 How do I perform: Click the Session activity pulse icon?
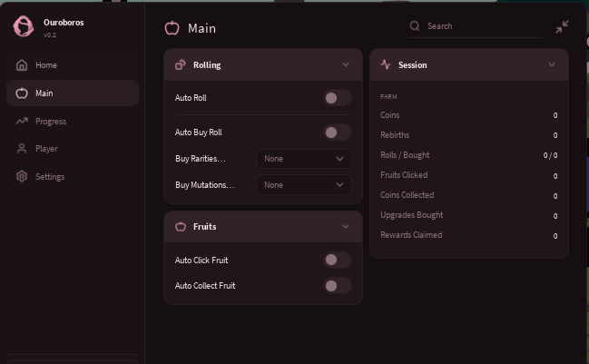tap(386, 64)
